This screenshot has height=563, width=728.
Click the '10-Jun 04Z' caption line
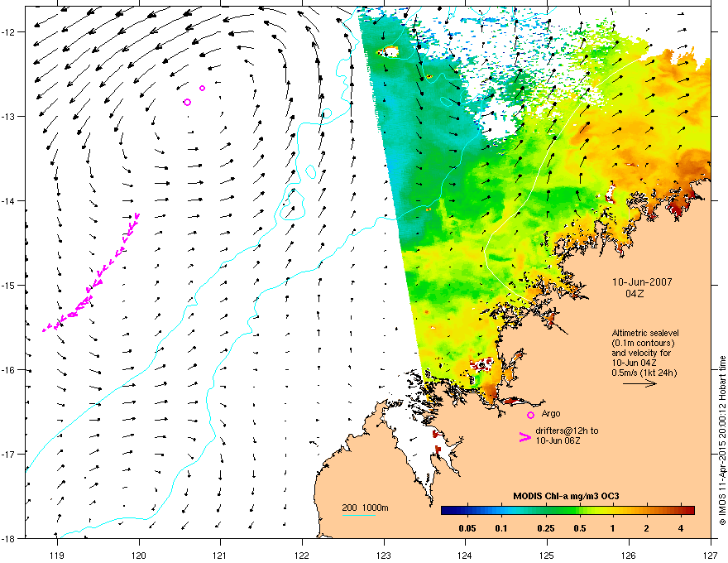(634, 363)
